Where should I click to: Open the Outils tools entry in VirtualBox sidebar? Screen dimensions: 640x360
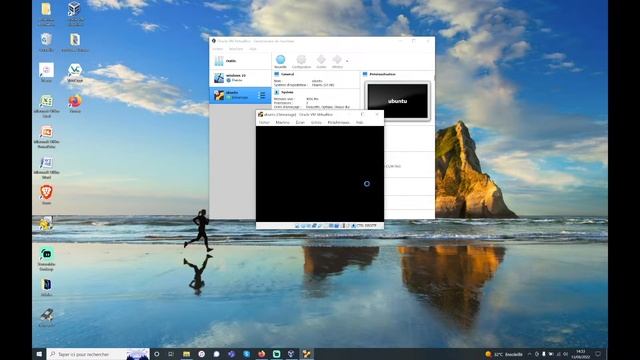[x=240, y=61]
